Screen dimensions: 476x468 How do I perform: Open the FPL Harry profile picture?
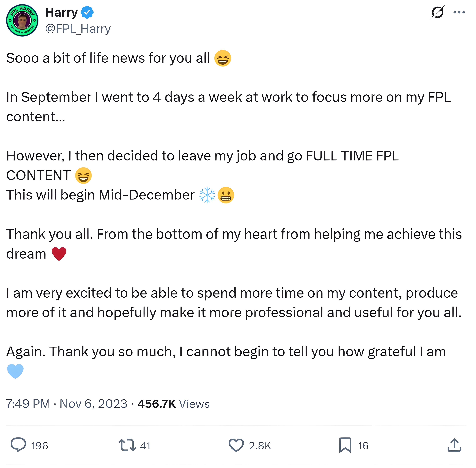click(22, 20)
